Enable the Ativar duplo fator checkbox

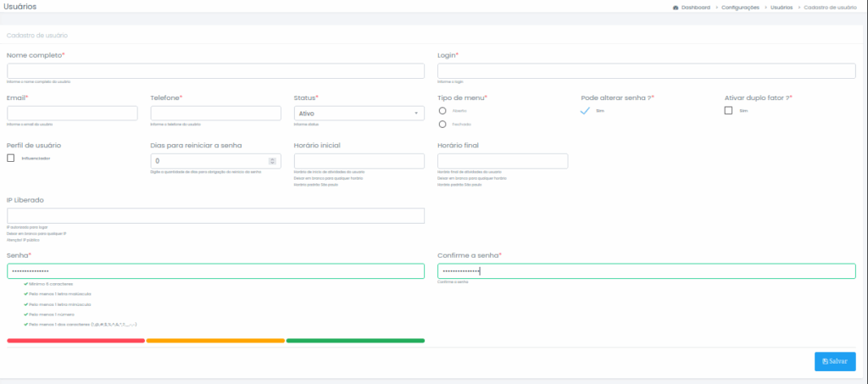(728, 110)
